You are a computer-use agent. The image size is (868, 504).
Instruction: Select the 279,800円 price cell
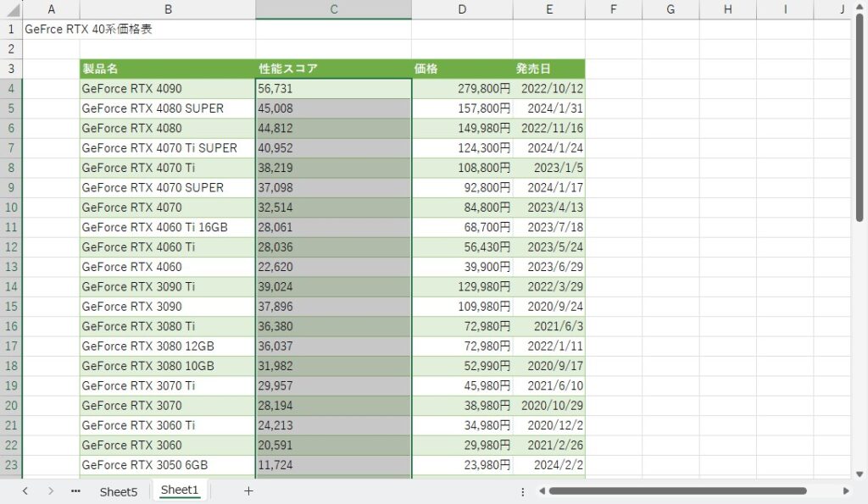pos(462,88)
